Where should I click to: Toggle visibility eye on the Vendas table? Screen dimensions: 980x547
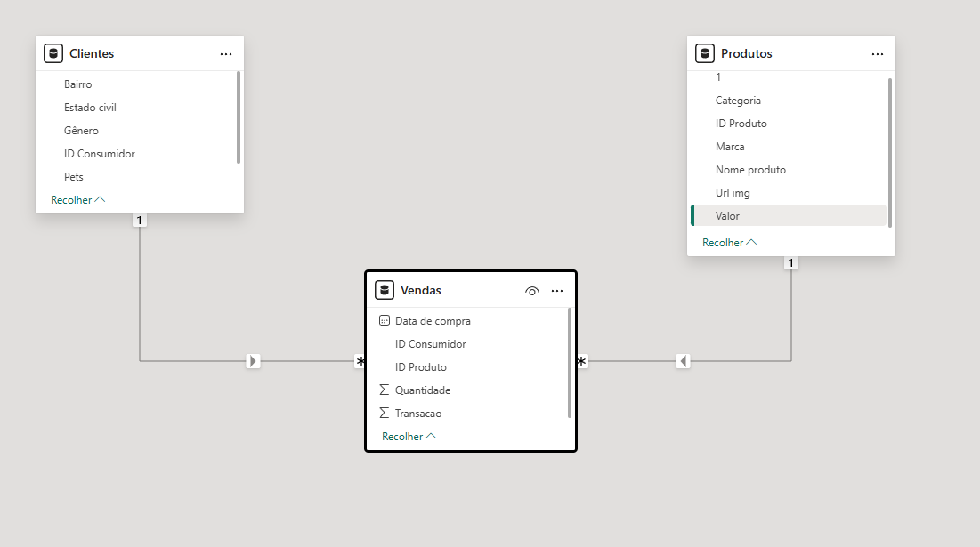(532, 291)
